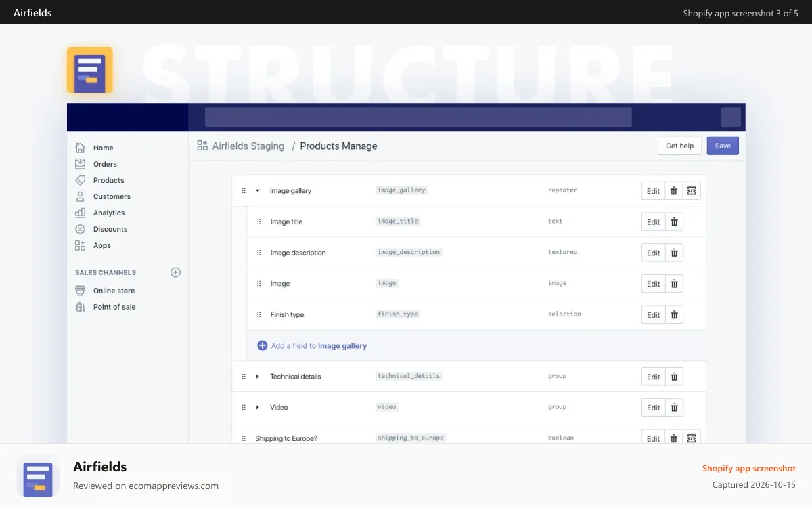Open settings icon for Shipping to Europe row
Image resolution: width=812 pixels, height=508 pixels.
pyautogui.click(x=692, y=438)
